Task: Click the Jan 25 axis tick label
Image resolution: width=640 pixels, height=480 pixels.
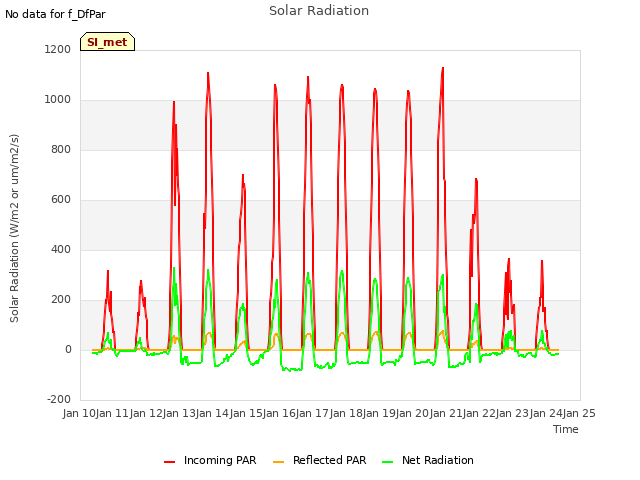Action: [x=579, y=413]
